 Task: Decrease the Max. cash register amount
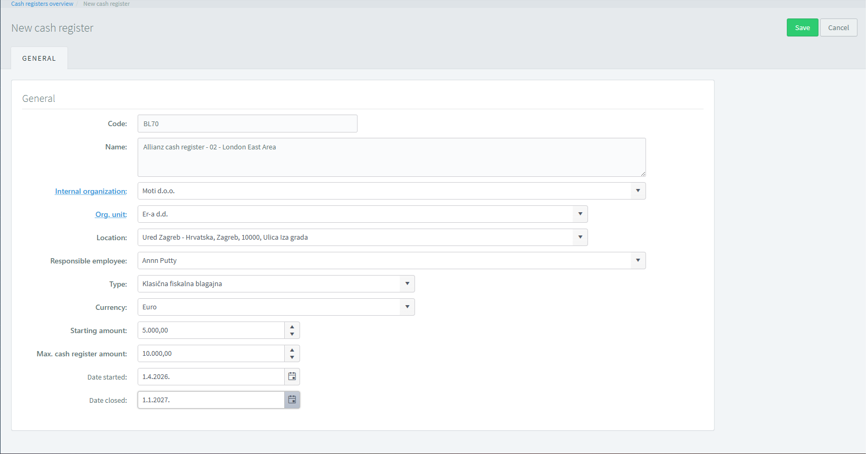tap(292, 357)
